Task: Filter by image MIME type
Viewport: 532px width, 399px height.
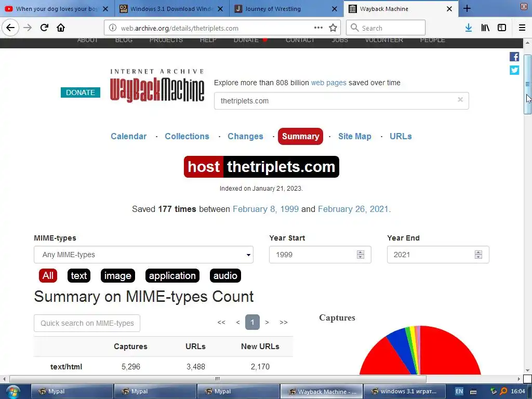Action: [118, 275]
